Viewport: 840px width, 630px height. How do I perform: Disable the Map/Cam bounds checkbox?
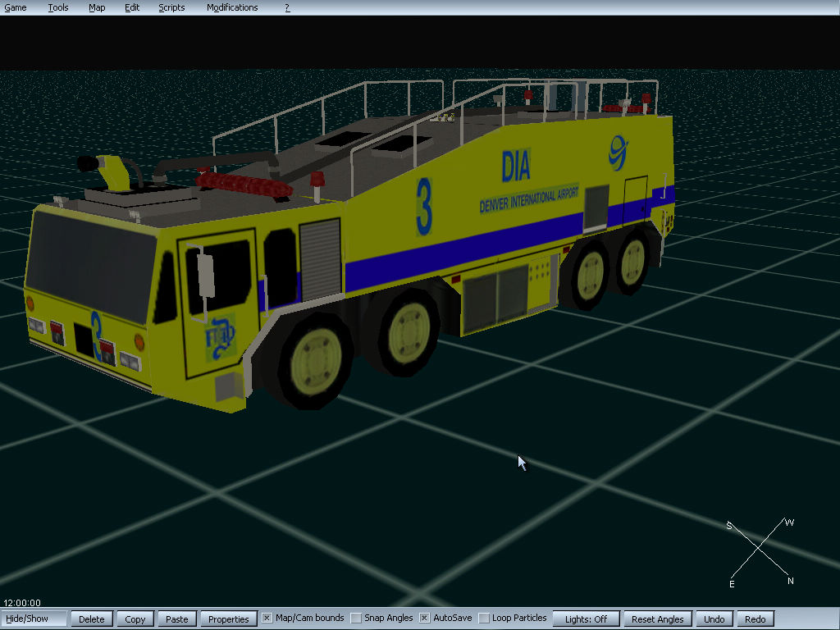pos(267,619)
